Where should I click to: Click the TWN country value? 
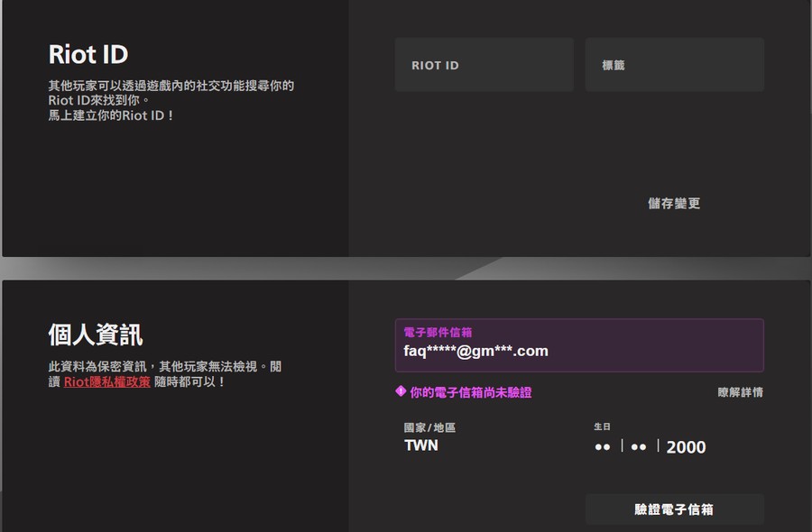pos(421,445)
